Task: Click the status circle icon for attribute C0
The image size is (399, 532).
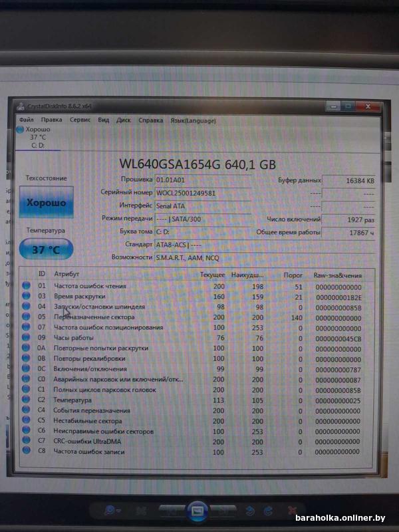Action: [26, 378]
